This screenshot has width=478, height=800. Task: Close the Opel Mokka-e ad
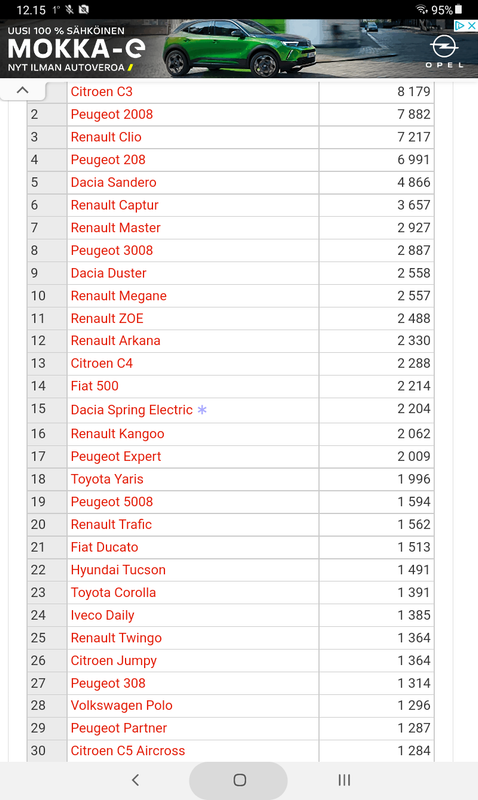coord(472,26)
